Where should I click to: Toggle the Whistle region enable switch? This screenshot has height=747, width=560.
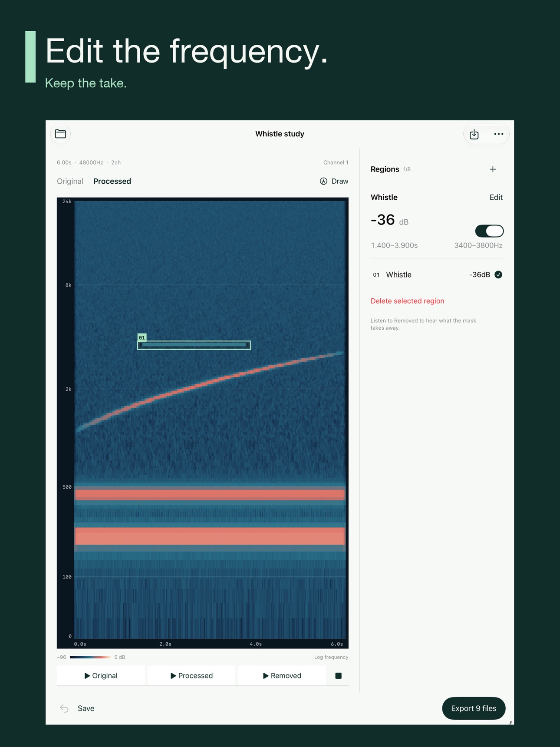tap(489, 231)
